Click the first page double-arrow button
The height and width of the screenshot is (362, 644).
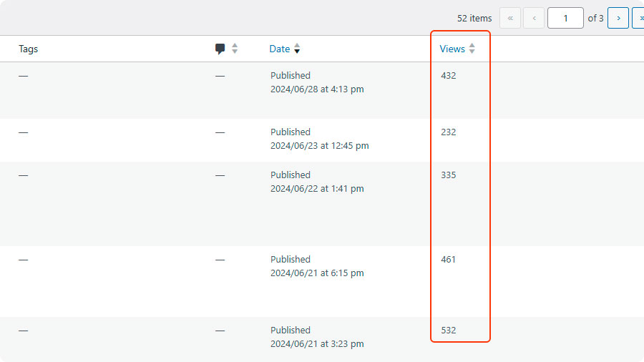click(x=510, y=18)
